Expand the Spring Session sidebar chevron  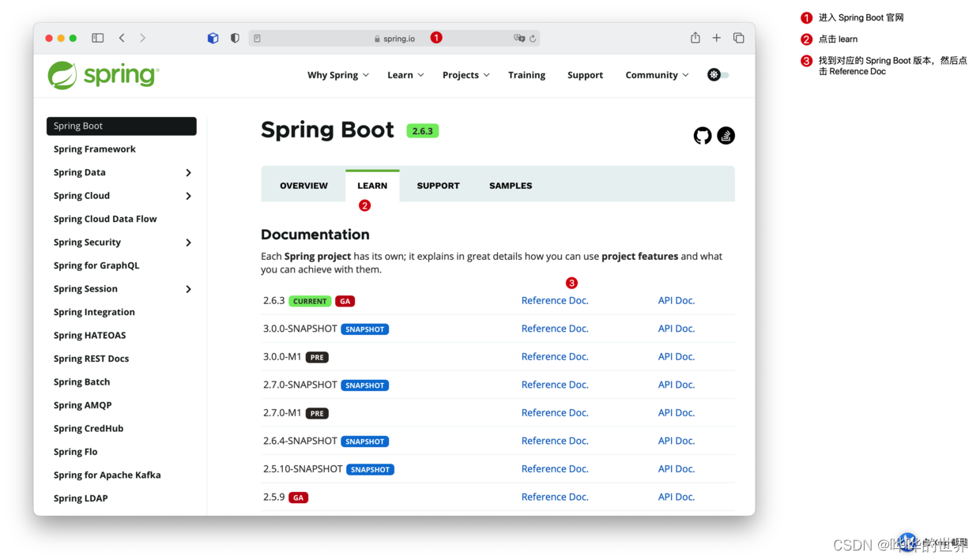pyautogui.click(x=188, y=289)
